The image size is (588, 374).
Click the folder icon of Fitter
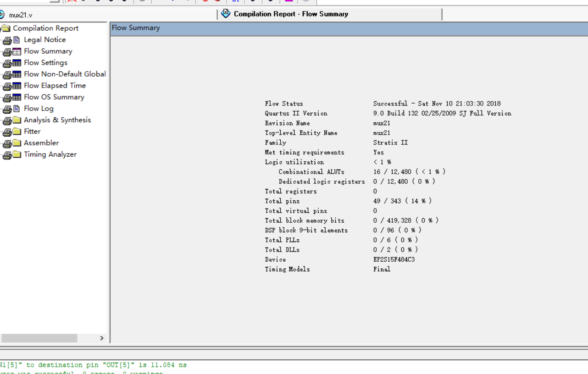click(17, 132)
